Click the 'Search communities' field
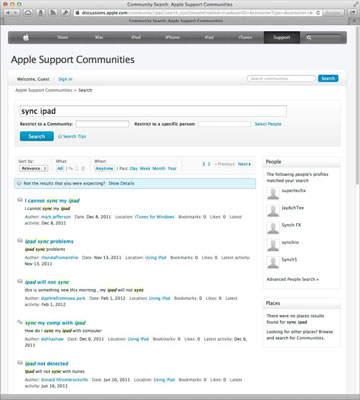This screenshot has width=360, height=400. [281, 78]
